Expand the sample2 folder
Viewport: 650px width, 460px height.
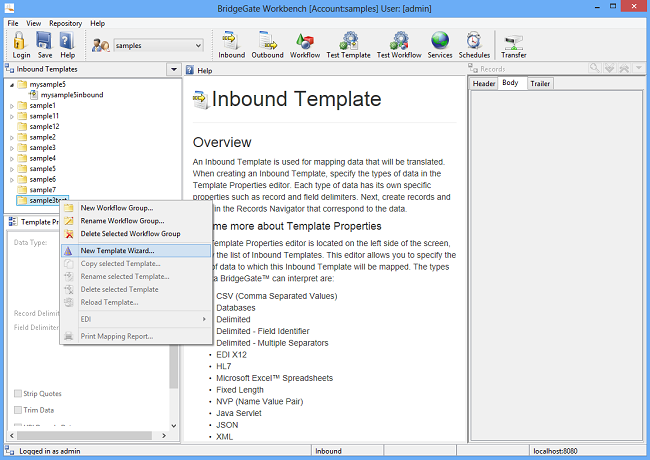point(12,138)
